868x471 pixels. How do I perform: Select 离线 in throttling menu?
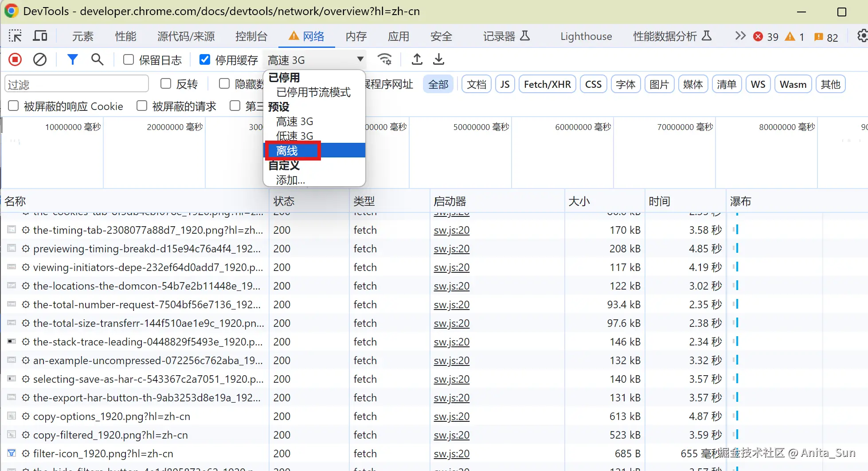pos(315,151)
